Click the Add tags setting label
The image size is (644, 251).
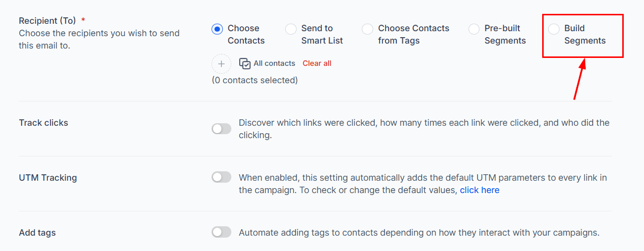click(x=37, y=233)
